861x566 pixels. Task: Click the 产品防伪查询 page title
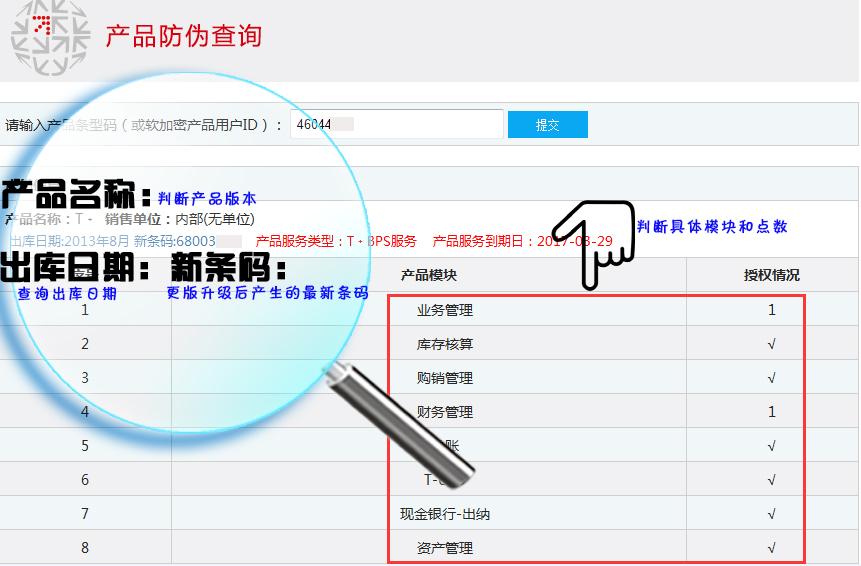[183, 37]
